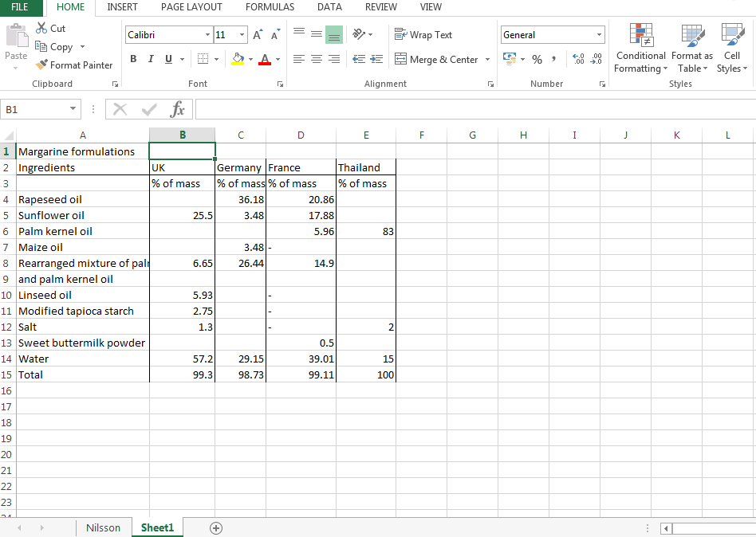Align text right in cell
Image resolution: width=756 pixels, height=537 pixels.
click(x=333, y=59)
